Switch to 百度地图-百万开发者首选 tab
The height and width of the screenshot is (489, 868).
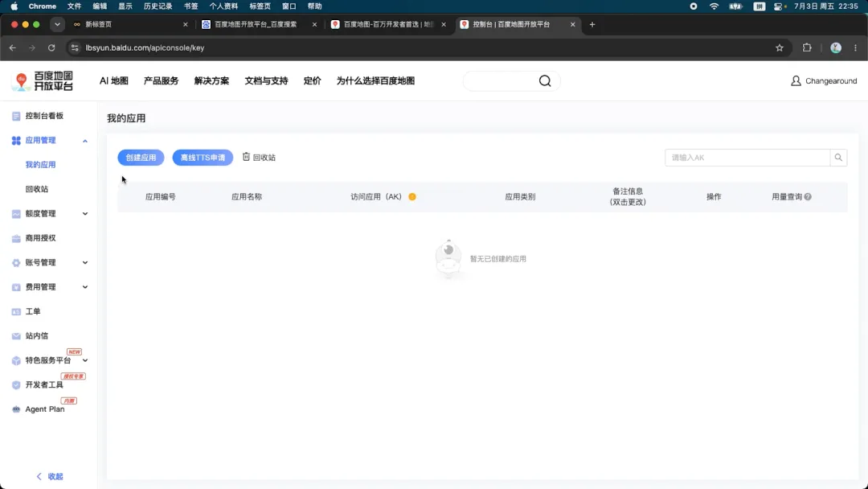[x=389, y=24]
